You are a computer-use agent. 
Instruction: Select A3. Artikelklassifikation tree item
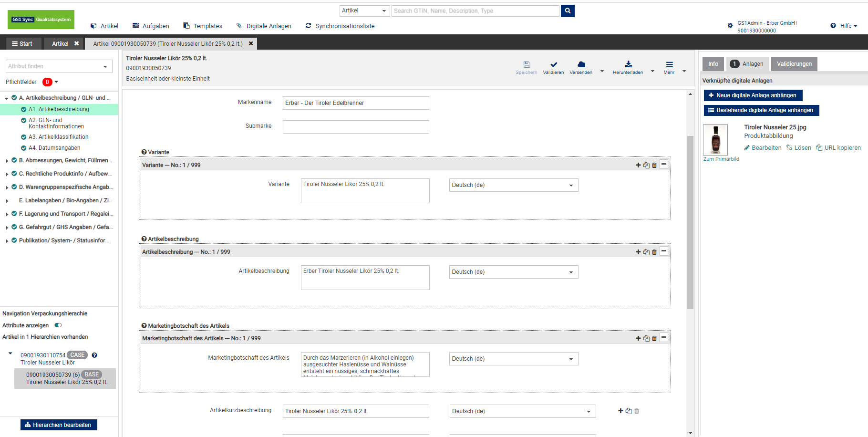click(x=59, y=137)
